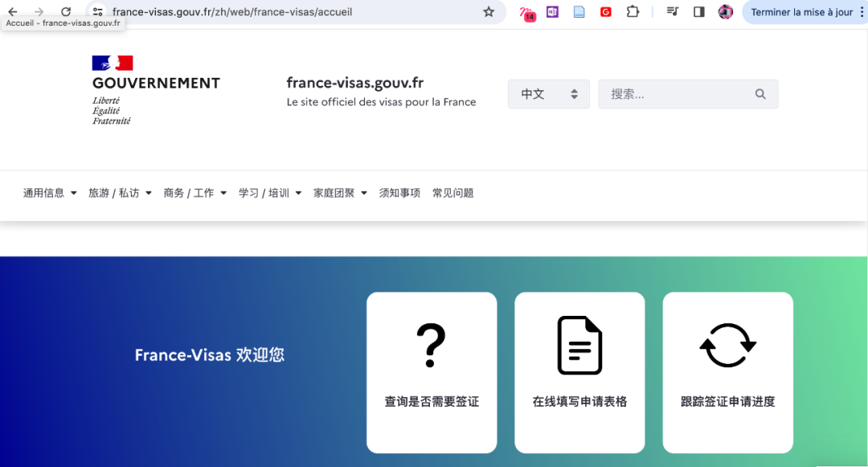Open the Extensions puzzle piece menu
868x467 pixels.
[633, 11]
